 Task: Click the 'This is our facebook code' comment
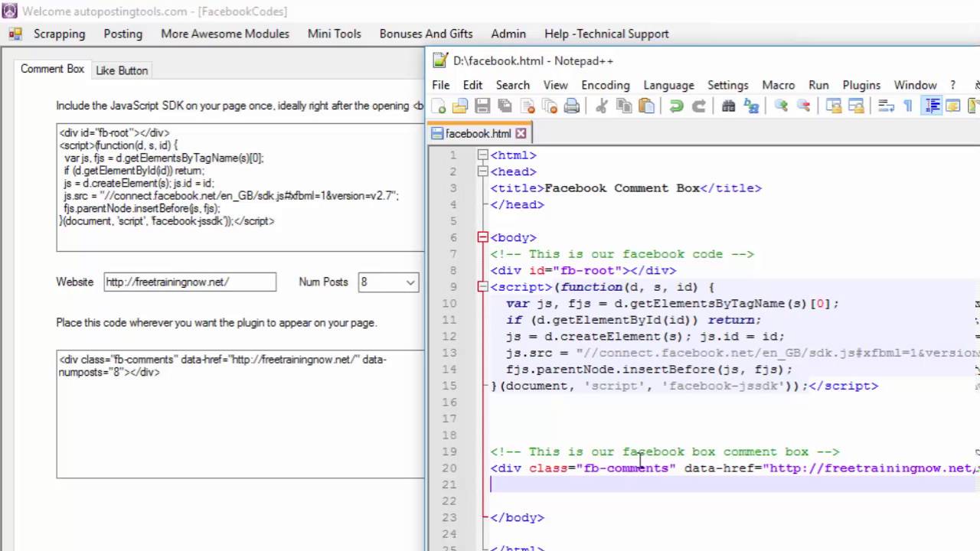coord(622,254)
